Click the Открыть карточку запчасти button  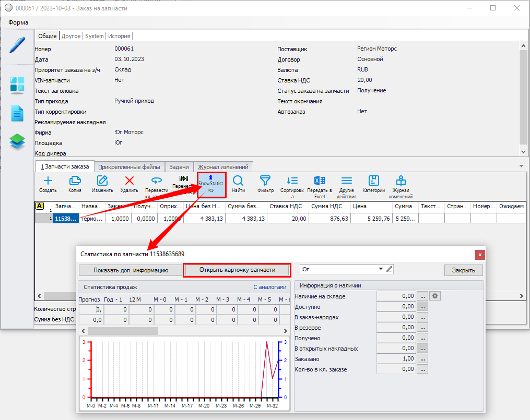click(237, 270)
